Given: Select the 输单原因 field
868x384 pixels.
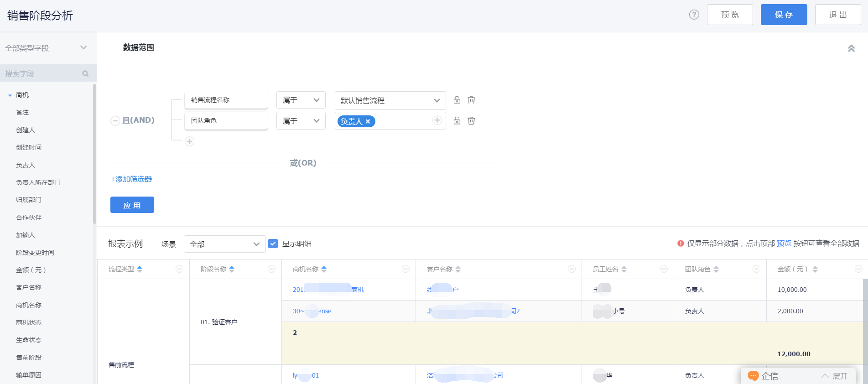Looking at the screenshot, I should pyautogui.click(x=29, y=375).
